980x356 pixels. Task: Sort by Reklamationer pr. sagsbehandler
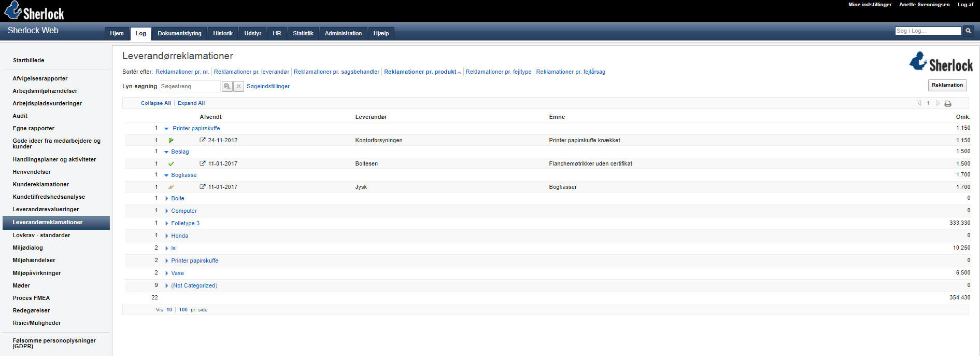tap(336, 72)
